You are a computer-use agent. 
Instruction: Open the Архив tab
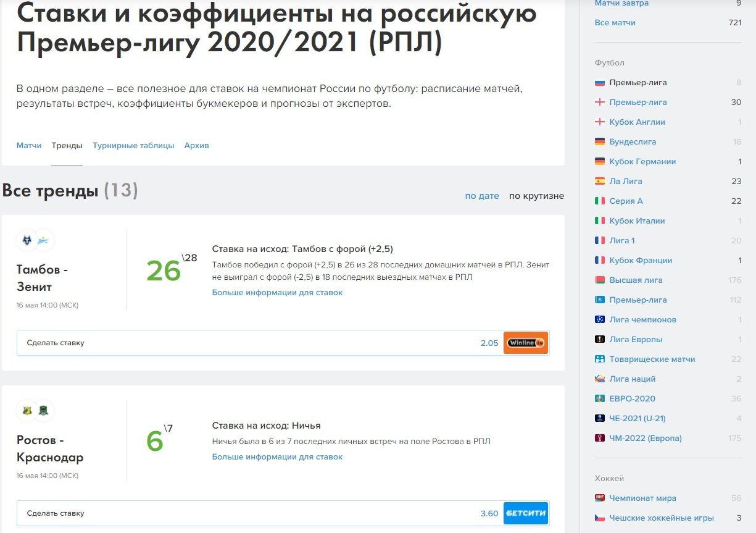[x=196, y=146]
